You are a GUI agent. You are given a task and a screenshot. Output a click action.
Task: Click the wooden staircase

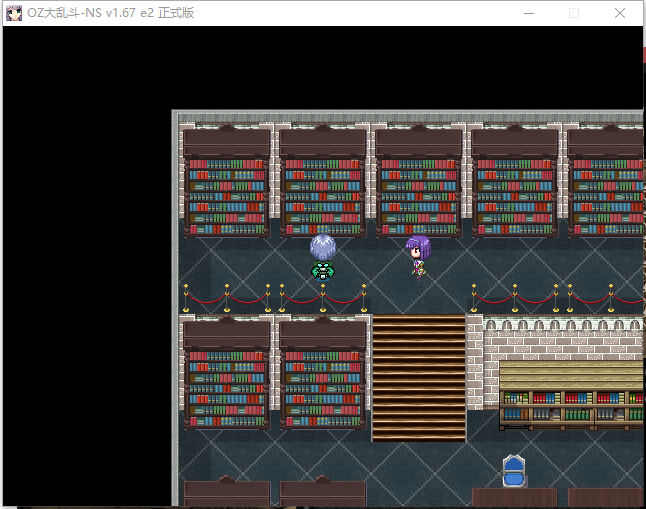point(419,378)
